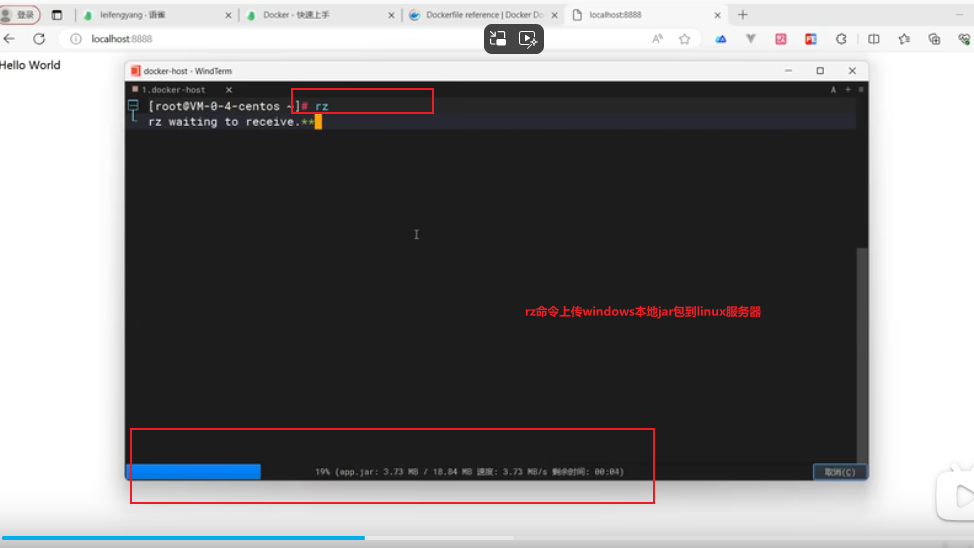This screenshot has height=548, width=974.
Task: Switch to the Dockerfile reference tab
Action: click(483, 14)
